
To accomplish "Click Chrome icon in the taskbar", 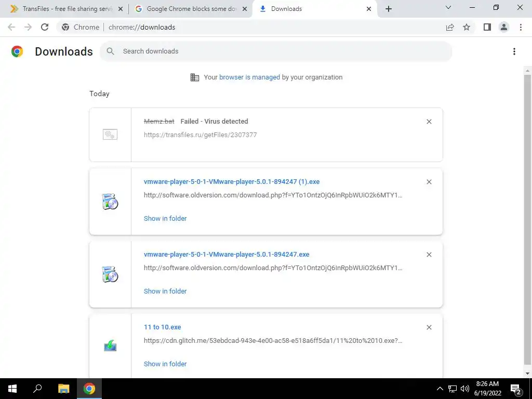I will click(x=89, y=389).
